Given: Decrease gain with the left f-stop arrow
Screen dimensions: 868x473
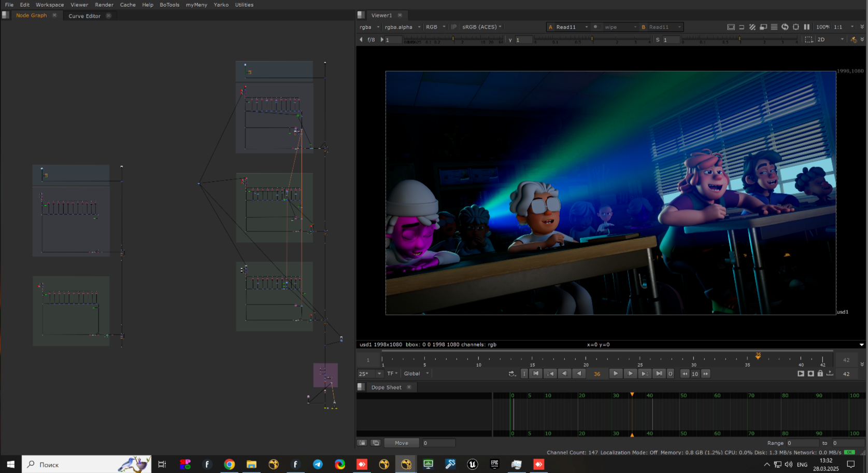Looking at the screenshot, I should point(361,39).
